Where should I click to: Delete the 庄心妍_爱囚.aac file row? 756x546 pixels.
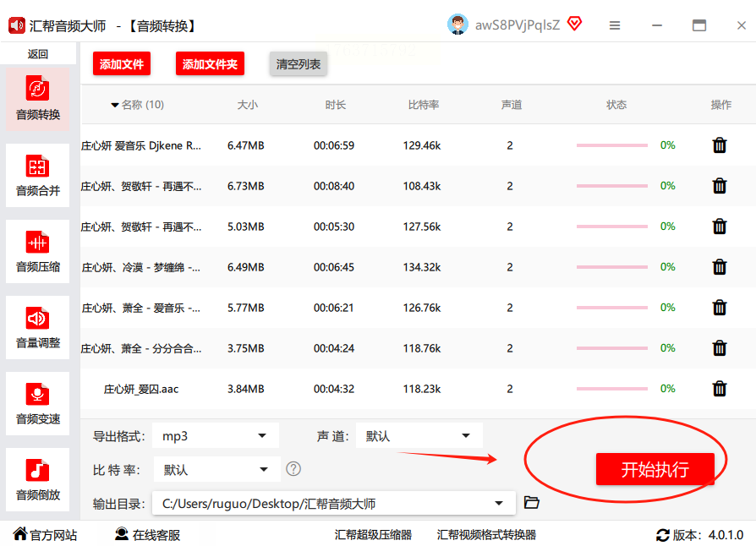tap(720, 389)
